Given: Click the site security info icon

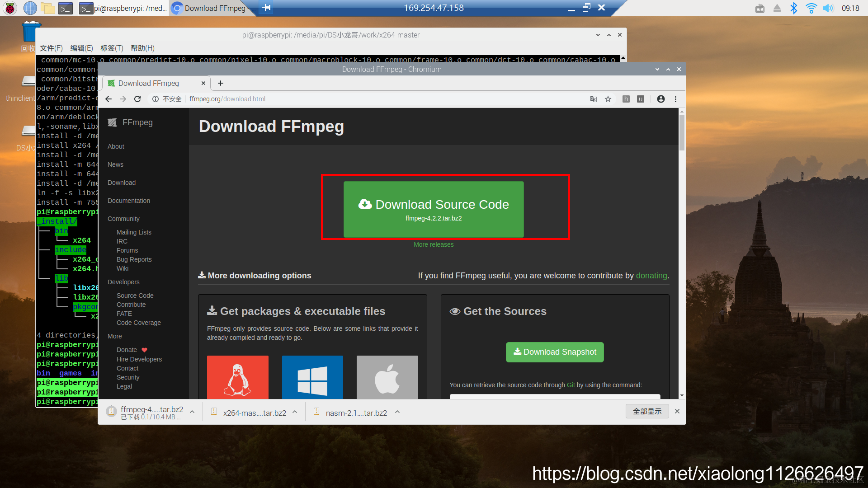Looking at the screenshot, I should (156, 99).
